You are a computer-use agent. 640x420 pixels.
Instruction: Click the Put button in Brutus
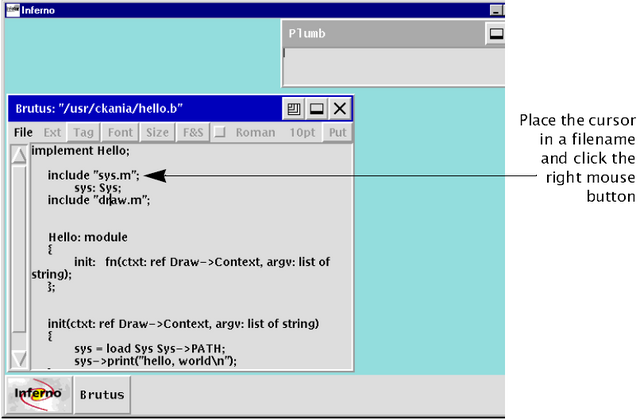(x=338, y=133)
